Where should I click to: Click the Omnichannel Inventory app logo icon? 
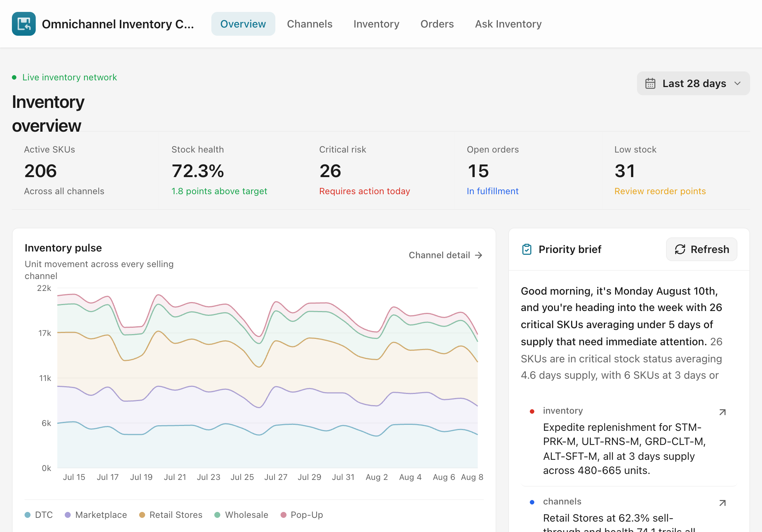[x=24, y=24]
